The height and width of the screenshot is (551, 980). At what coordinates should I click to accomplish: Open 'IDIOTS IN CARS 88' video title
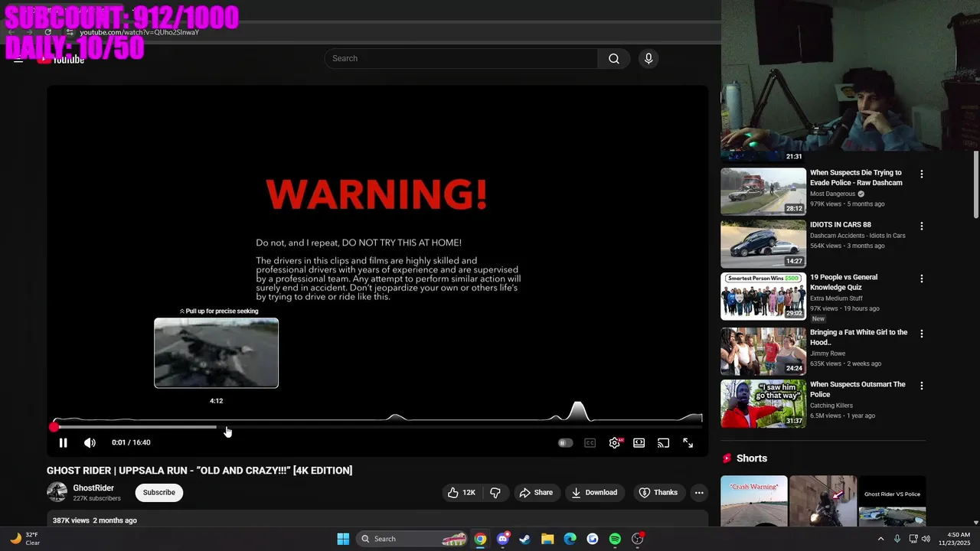click(x=841, y=225)
